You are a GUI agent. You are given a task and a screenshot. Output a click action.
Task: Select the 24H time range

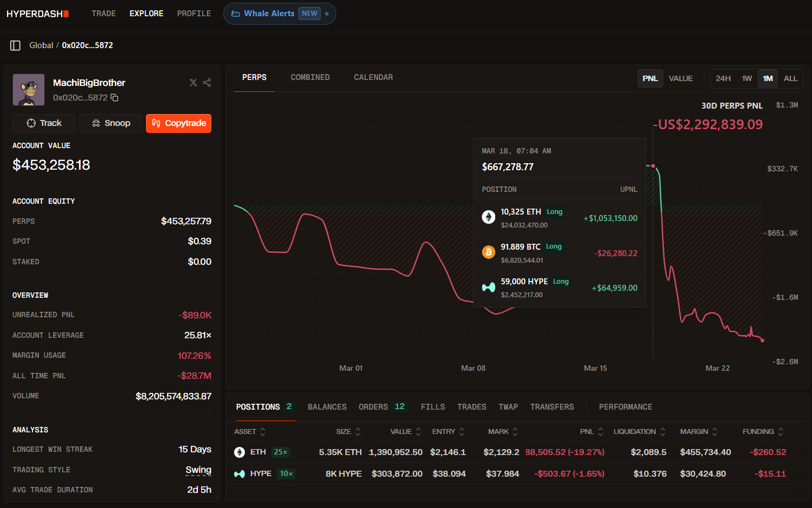(723, 78)
